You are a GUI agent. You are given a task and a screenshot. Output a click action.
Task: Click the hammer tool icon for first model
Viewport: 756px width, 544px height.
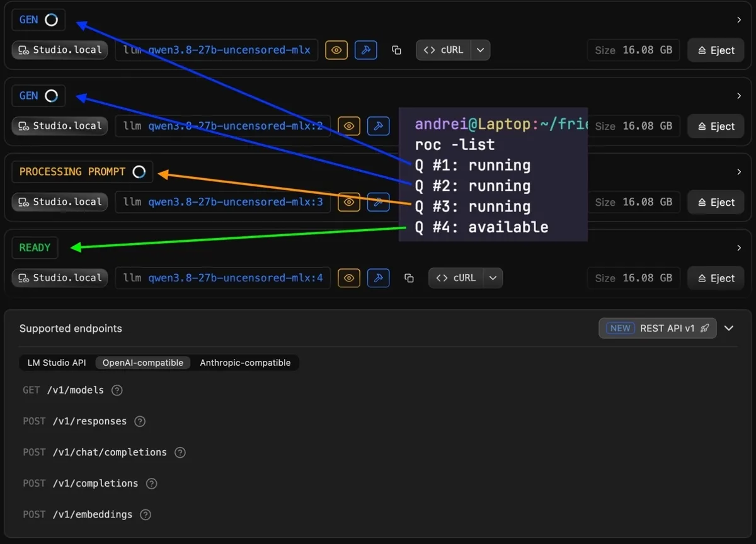(366, 50)
